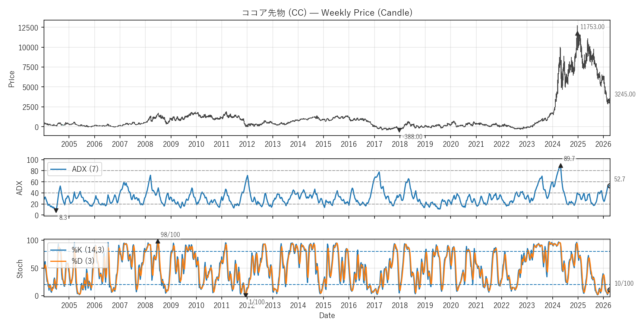Click the chart title ココア先物 (CC) Weekly Price
The width and height of the screenshot is (644, 327).
(327, 13)
